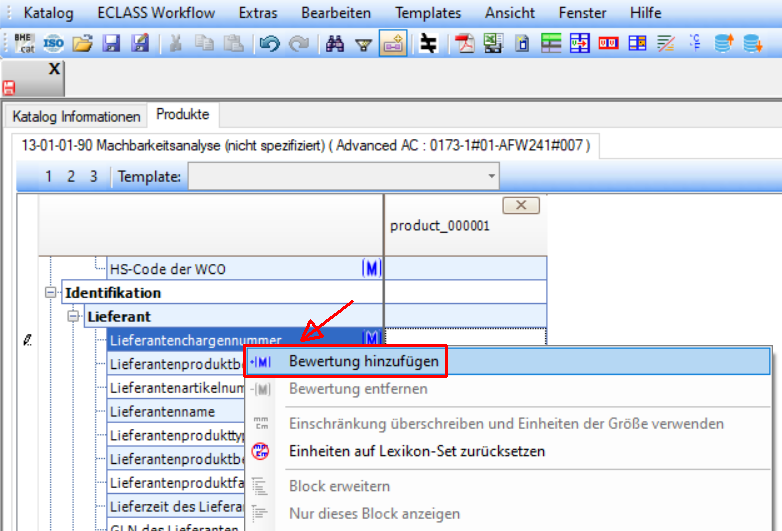
Task: Click the red save icon under the toolbar
Action: pyautogui.click(x=9, y=88)
